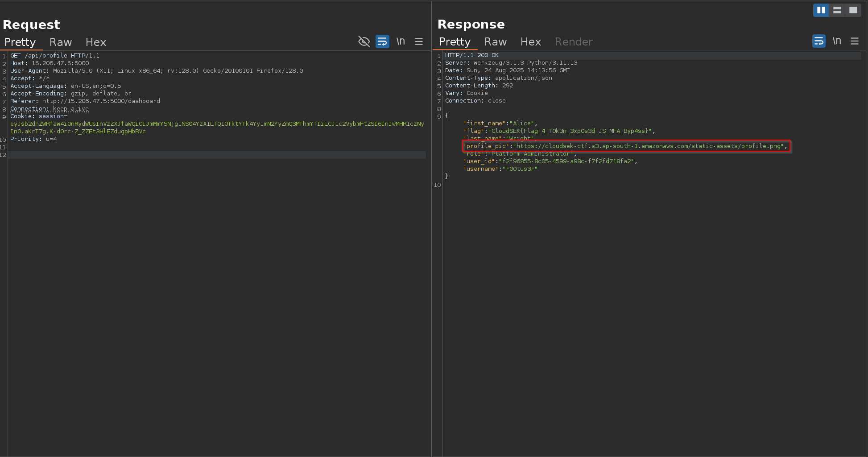Image resolution: width=868 pixels, height=457 pixels.
Task: Select Pretty tab in Request panel
Action: click(20, 42)
